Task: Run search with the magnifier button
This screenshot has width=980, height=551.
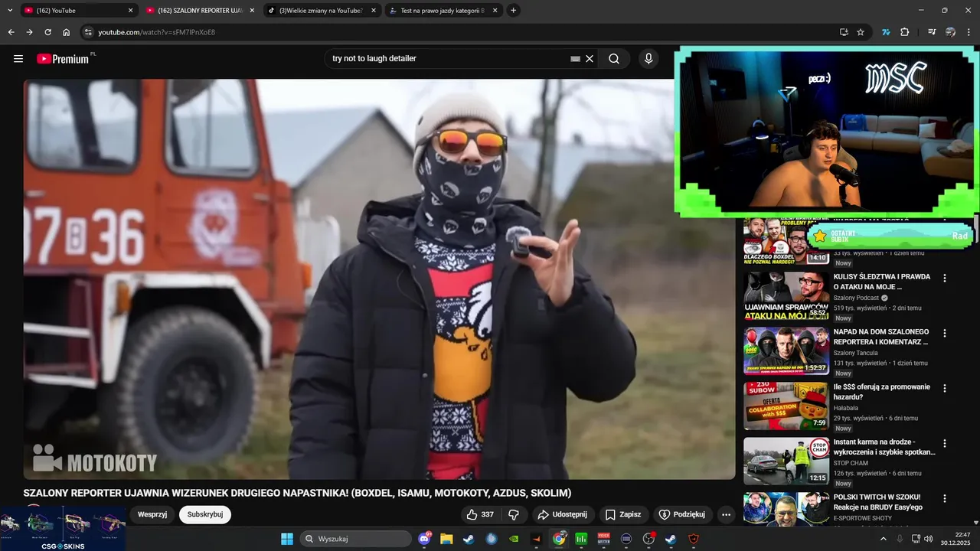Action: tap(614, 59)
